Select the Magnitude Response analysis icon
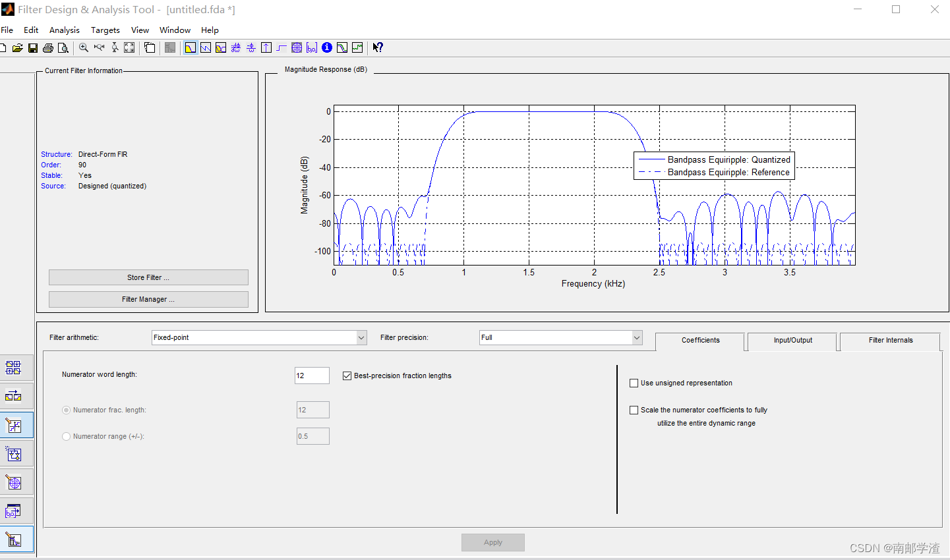 pos(191,47)
